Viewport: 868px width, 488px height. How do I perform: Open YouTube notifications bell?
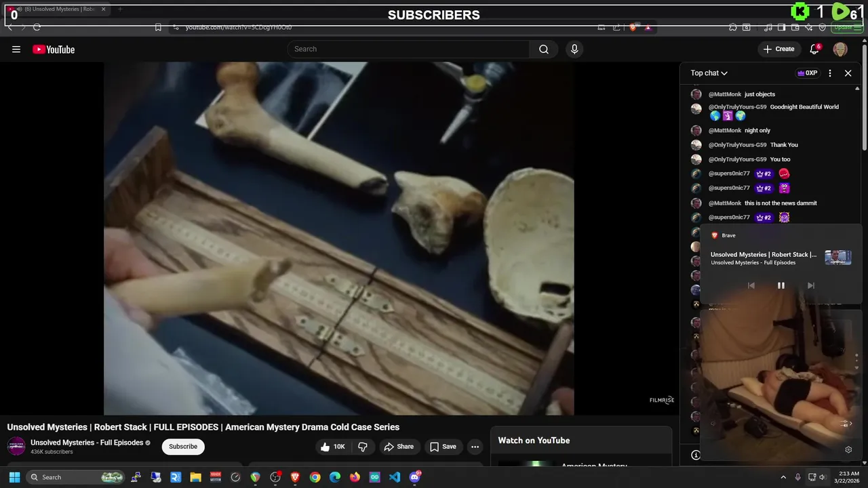pos(814,49)
